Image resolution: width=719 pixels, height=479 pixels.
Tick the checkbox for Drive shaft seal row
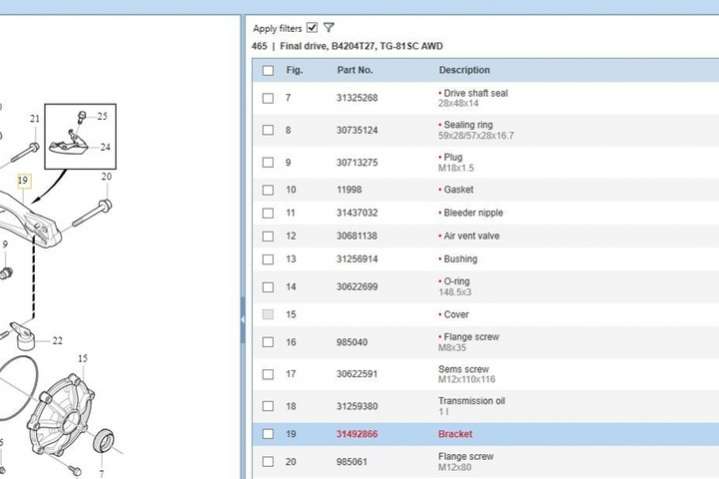[267, 98]
